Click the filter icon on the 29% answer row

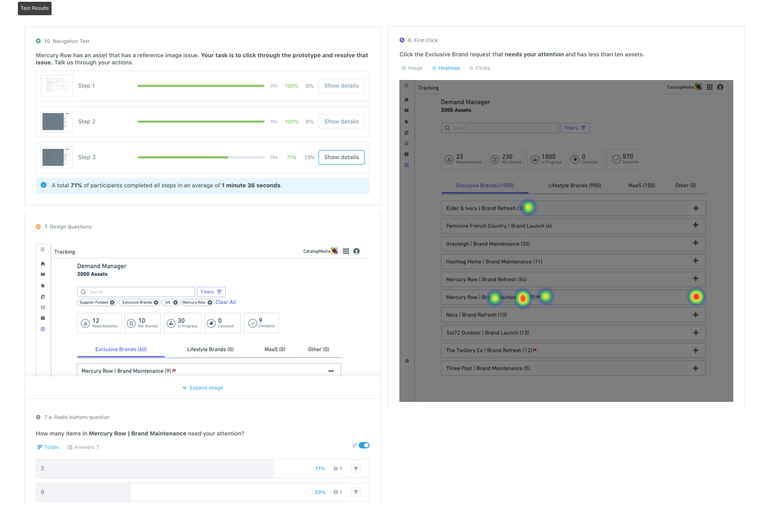tap(356, 492)
